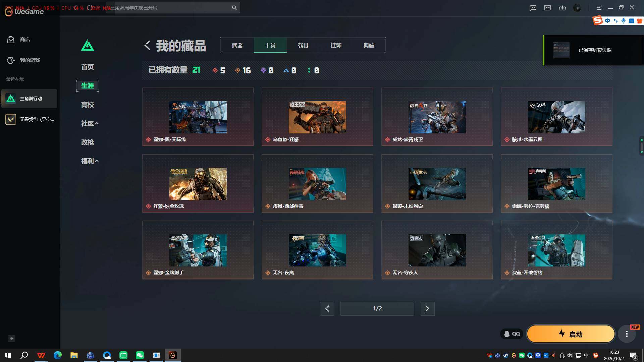Expand the 社区 submenu
This screenshot has width=644, height=362.
click(90, 124)
